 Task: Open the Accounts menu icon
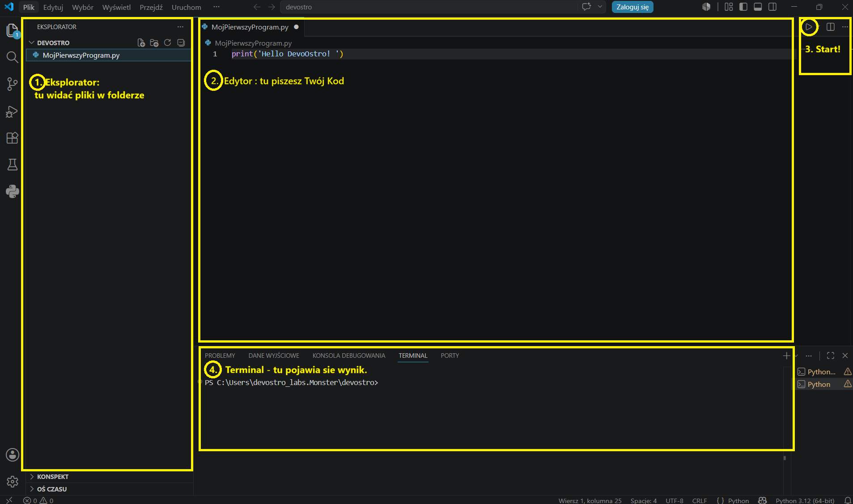coord(13,455)
